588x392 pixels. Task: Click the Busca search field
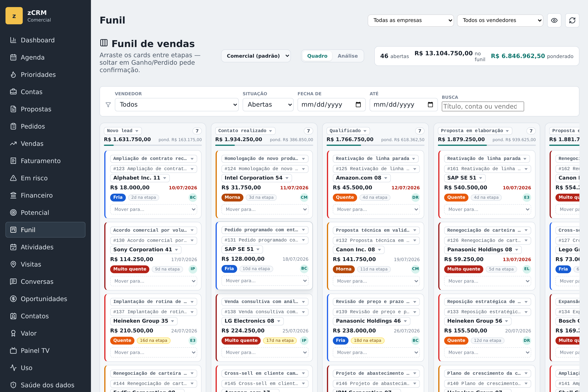coord(483,106)
